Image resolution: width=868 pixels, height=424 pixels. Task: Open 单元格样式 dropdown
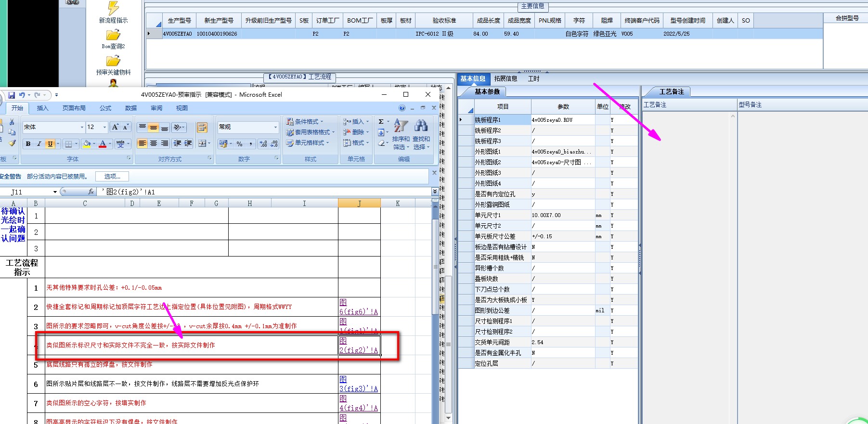(x=307, y=142)
